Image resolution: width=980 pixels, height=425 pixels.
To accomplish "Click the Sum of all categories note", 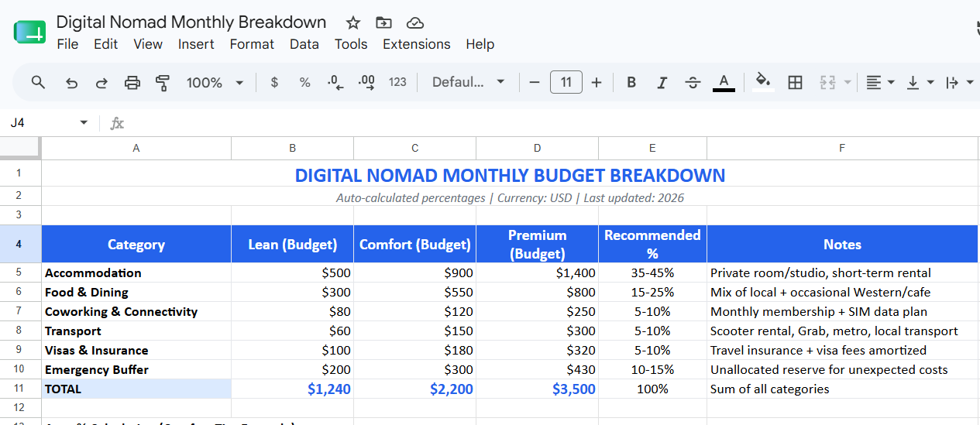I will click(843, 389).
